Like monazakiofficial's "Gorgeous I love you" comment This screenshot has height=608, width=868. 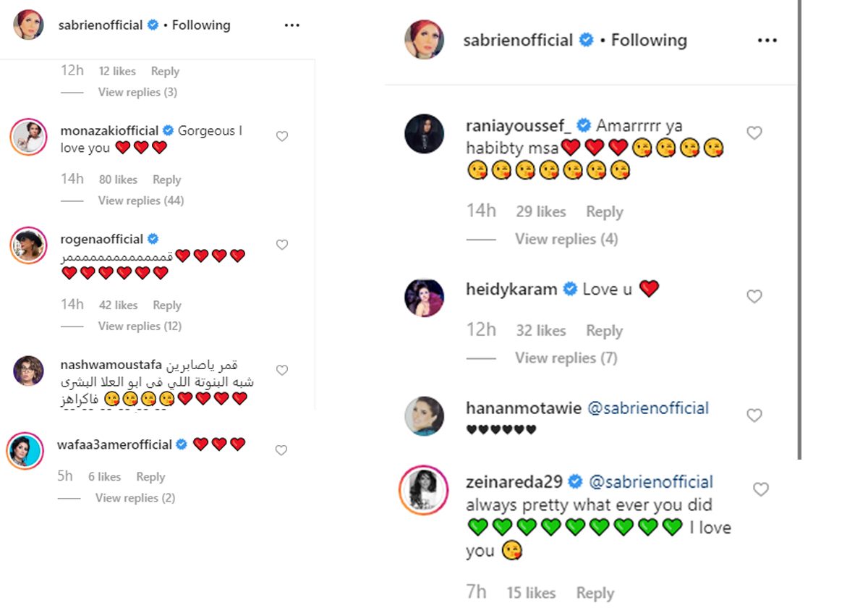point(282,136)
